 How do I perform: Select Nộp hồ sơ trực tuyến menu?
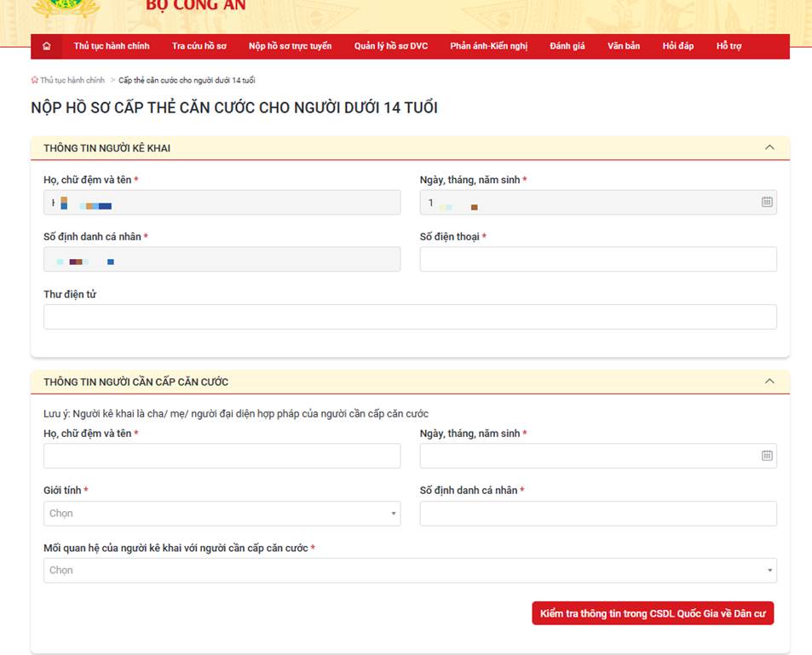pyautogui.click(x=290, y=46)
